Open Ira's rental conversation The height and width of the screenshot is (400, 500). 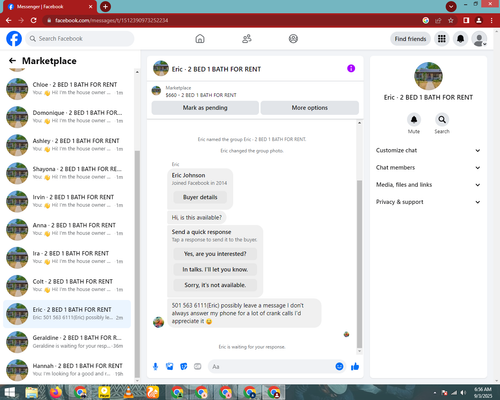point(67,258)
